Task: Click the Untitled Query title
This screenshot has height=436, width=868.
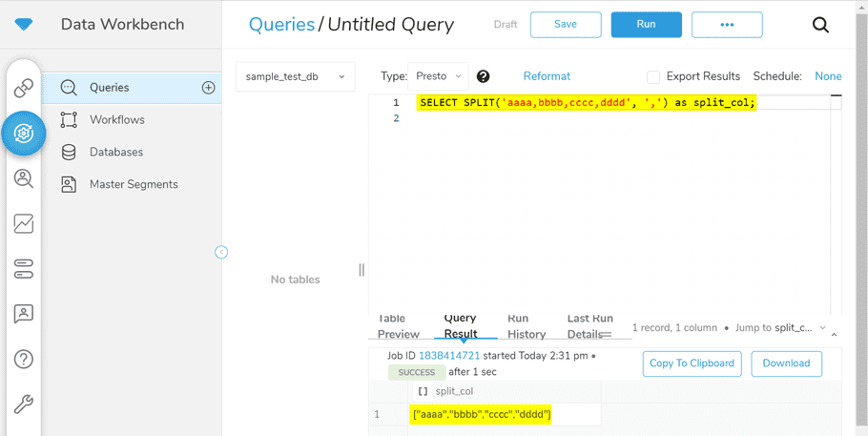Action: [x=391, y=25]
